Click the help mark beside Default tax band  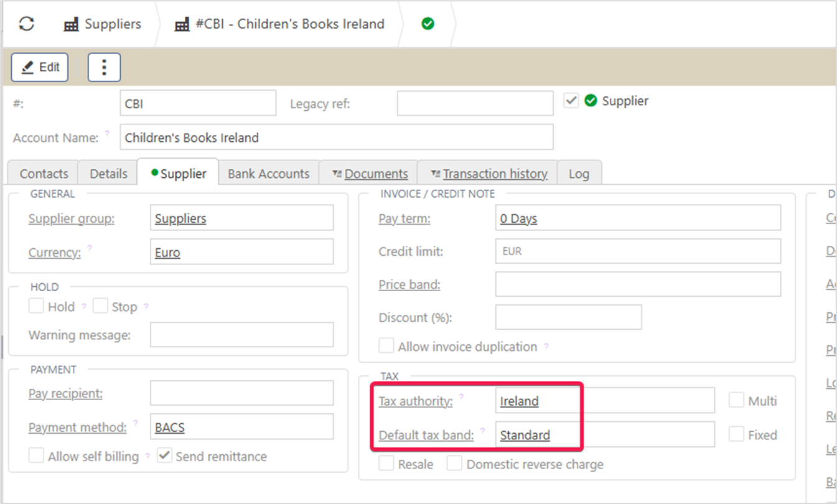482,430
